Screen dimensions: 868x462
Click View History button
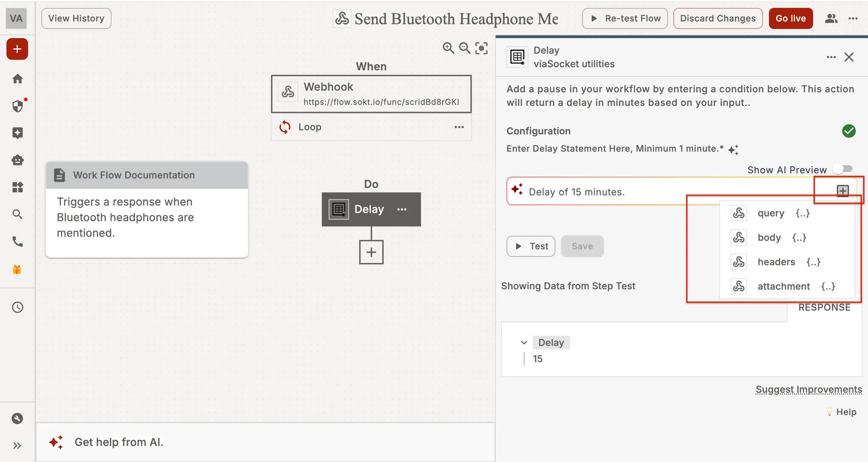76,19
